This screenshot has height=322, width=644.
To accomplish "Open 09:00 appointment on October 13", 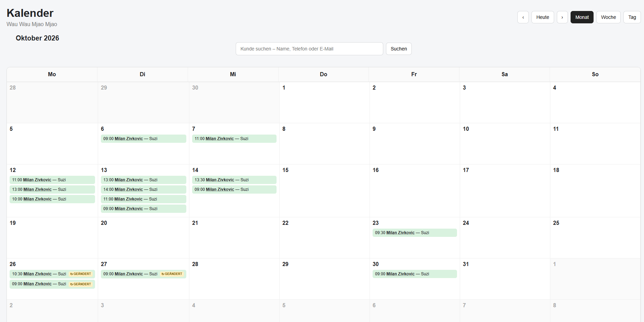I will 143,209.
